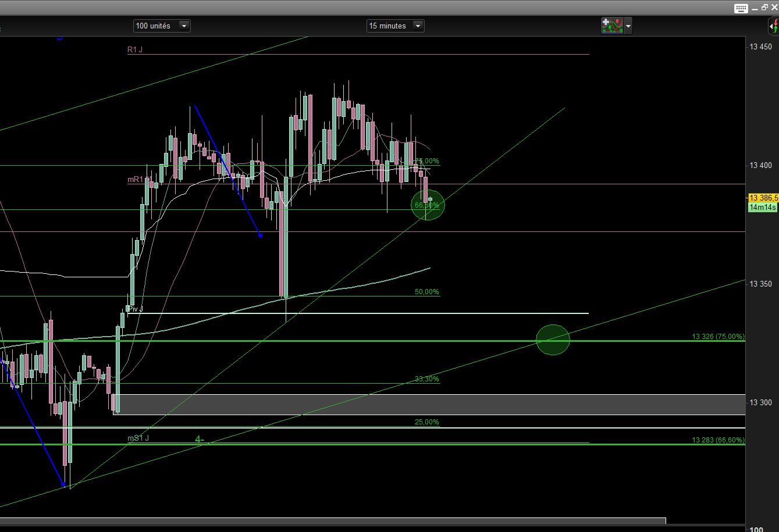
Task: Open the '15 minutes' timeframe dropdown
Action: (x=395, y=26)
